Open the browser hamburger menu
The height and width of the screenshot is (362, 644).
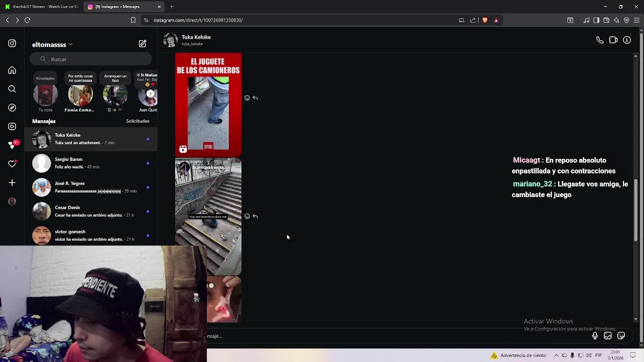click(636, 20)
